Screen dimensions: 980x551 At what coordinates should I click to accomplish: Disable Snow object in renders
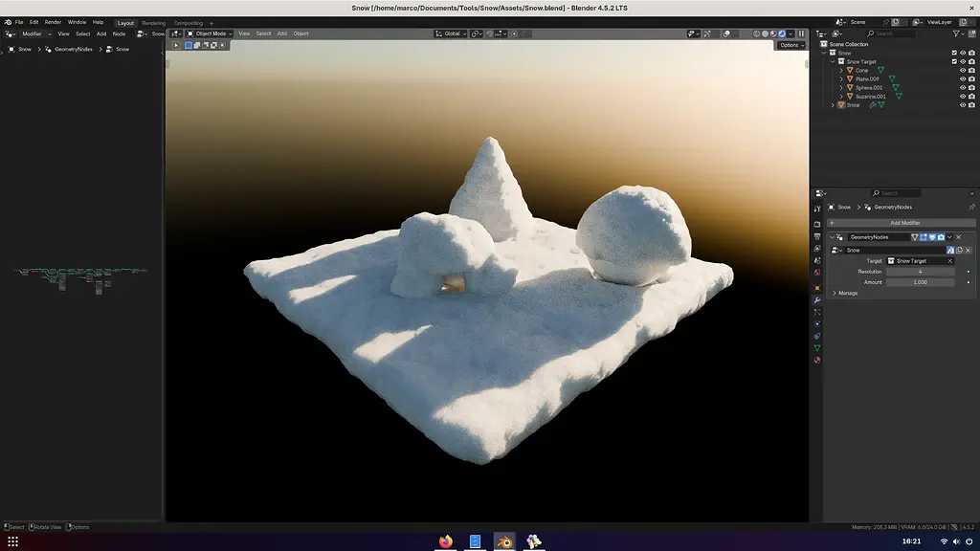(x=972, y=105)
